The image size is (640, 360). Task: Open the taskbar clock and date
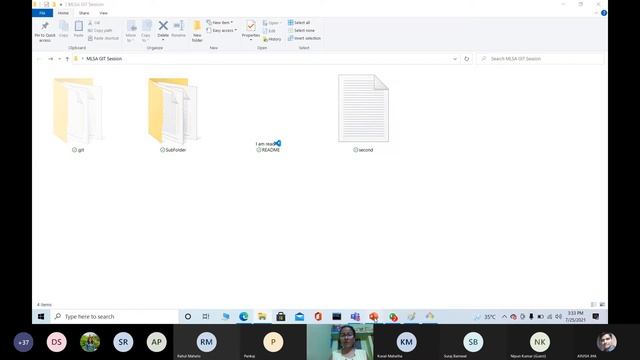(575, 316)
